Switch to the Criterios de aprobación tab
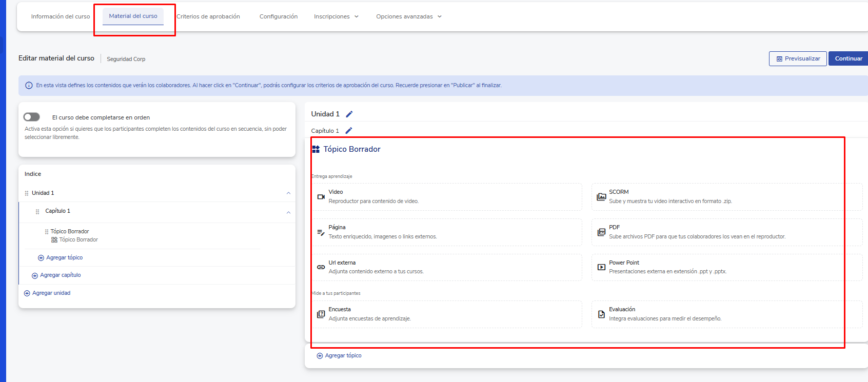This screenshot has width=868, height=382. tap(208, 16)
